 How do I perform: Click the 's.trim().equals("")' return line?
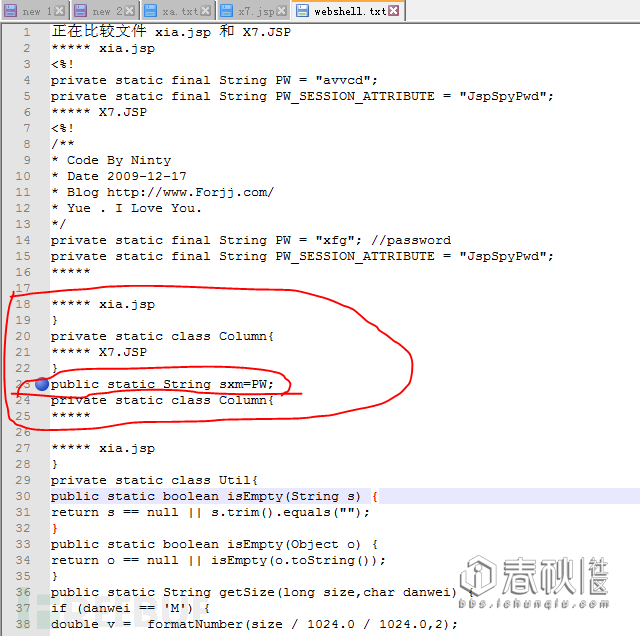pos(210,512)
